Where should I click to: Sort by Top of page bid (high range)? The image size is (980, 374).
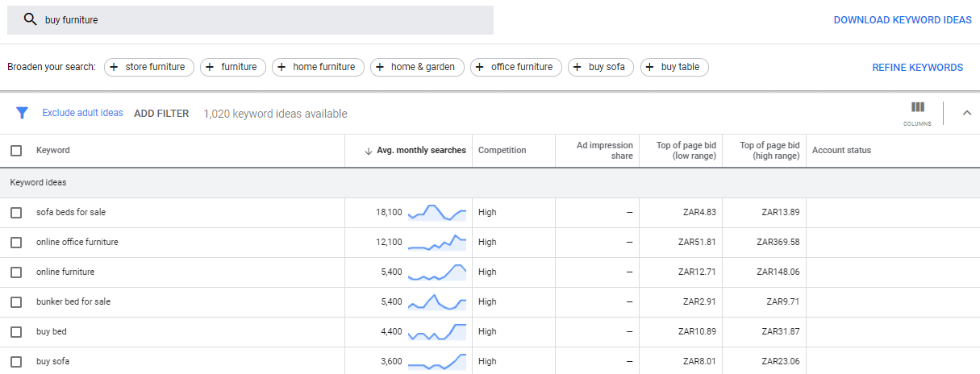[769, 151]
